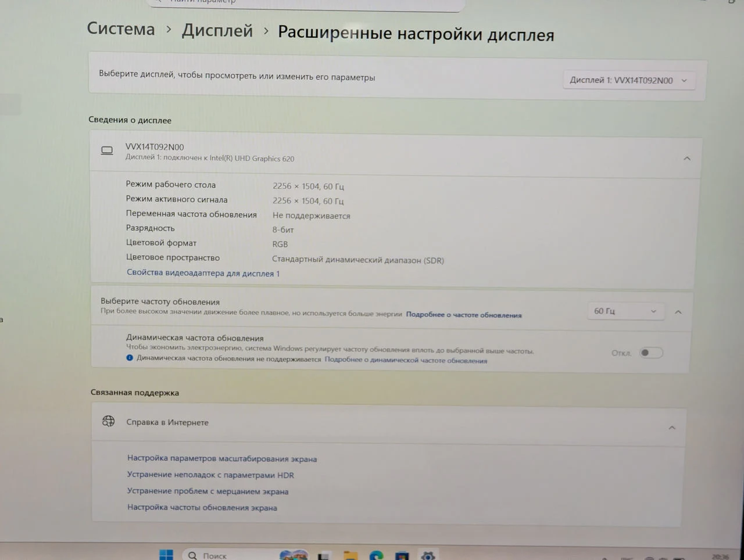The image size is (744, 560).
Task: Open File Explorer from the taskbar
Action: pyautogui.click(x=350, y=555)
